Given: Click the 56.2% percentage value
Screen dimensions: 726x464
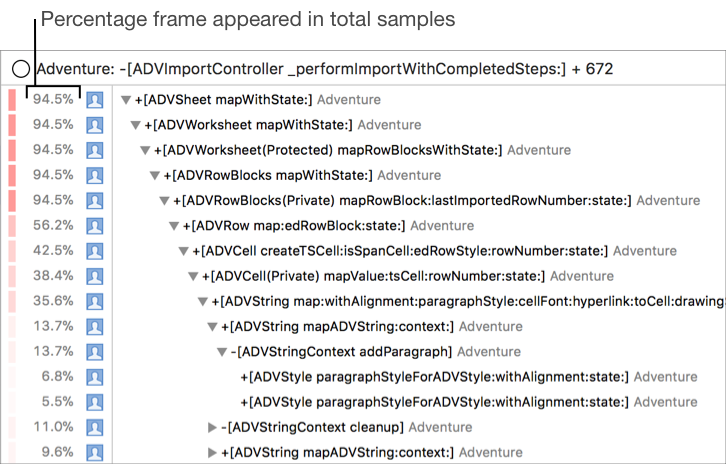Looking at the screenshot, I should (x=53, y=225).
